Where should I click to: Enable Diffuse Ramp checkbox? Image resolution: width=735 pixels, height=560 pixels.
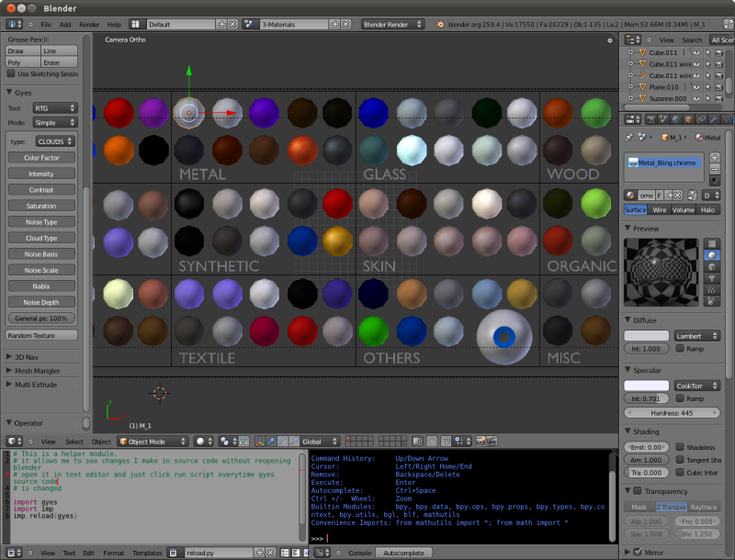coord(680,348)
